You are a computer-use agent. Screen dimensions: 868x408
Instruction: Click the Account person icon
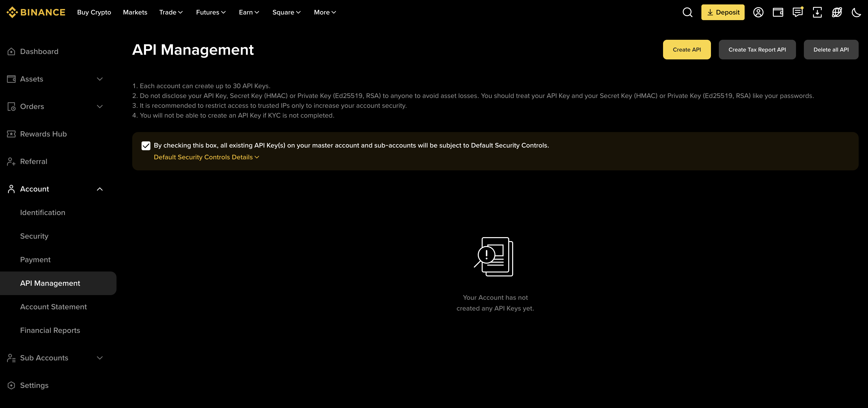(11, 189)
